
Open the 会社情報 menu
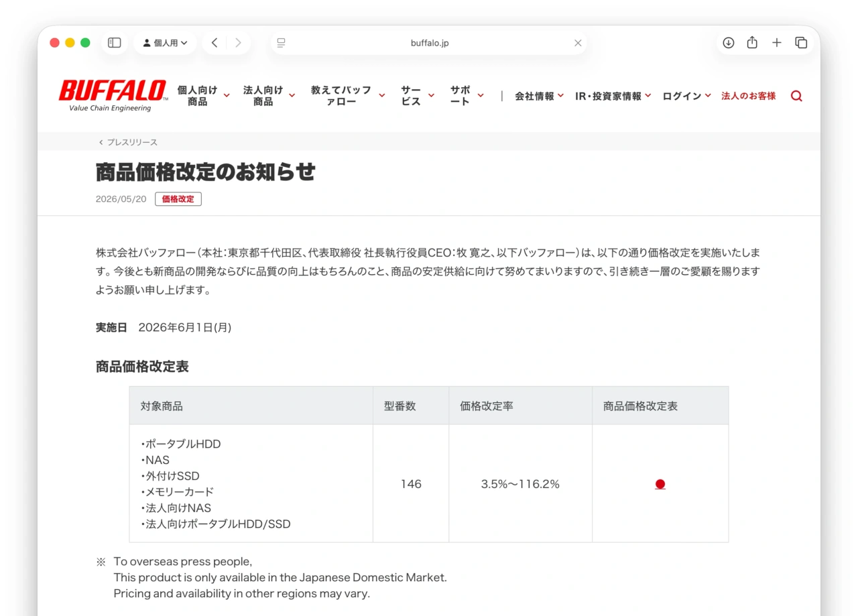[540, 97]
